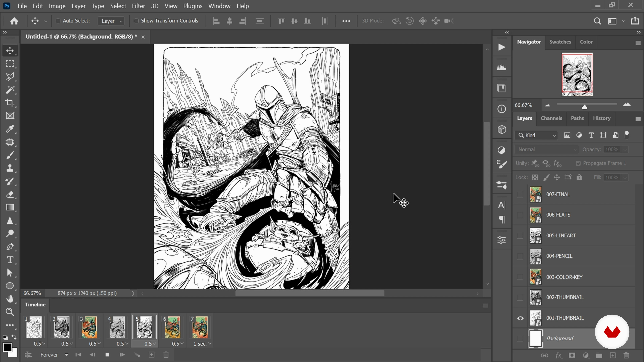Select the Eyedropper tool
The height and width of the screenshot is (362, 644).
pos(10,129)
